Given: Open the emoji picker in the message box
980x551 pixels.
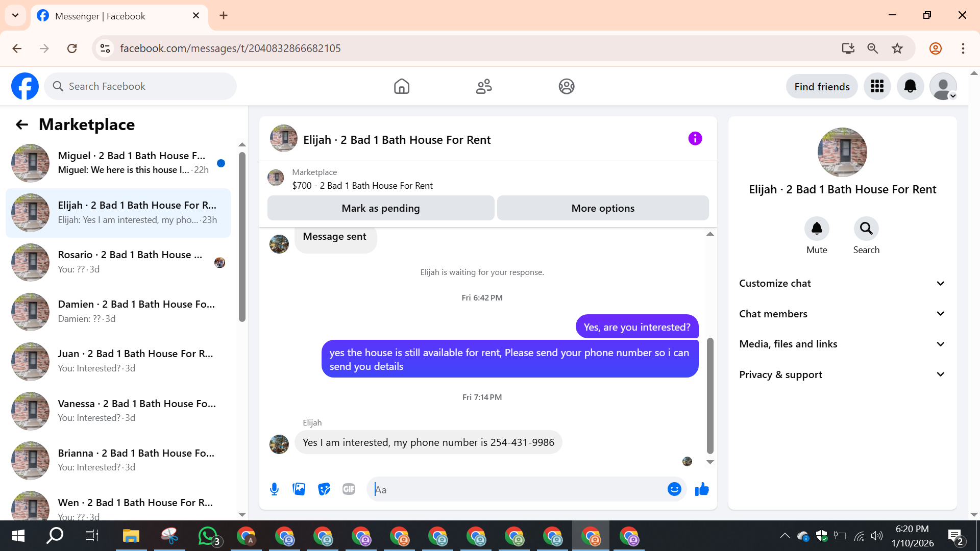Looking at the screenshot, I should (674, 489).
